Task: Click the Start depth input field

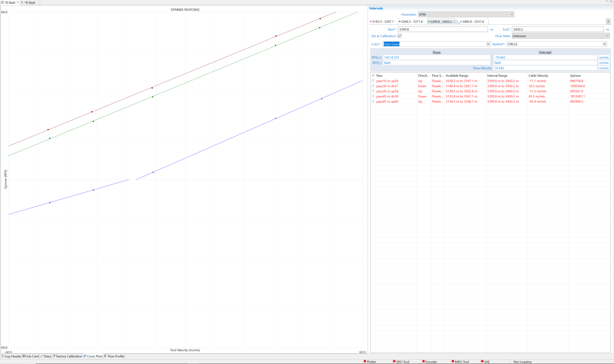Action: click(442, 29)
